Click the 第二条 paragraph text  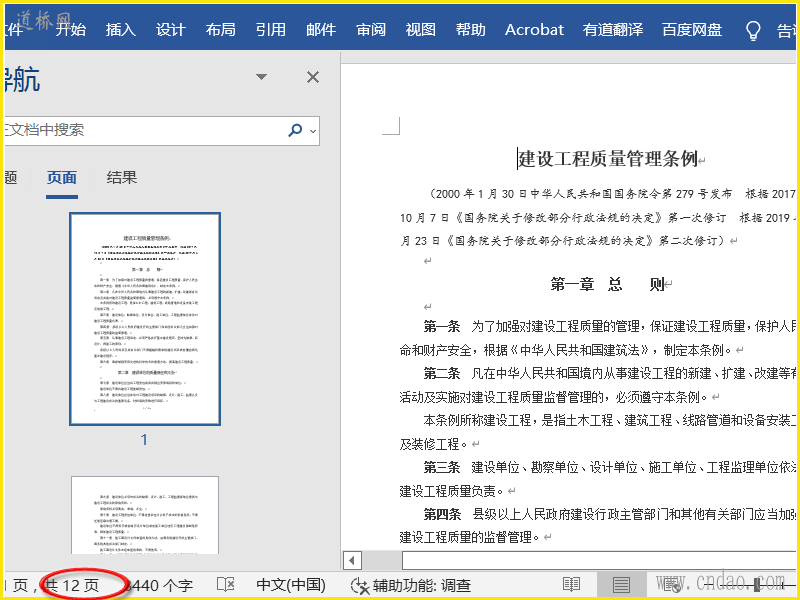coord(609,373)
